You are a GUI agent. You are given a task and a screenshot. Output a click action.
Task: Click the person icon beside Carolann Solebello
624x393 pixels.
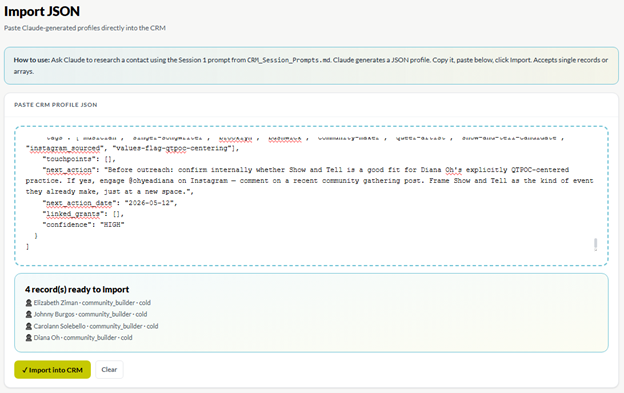point(29,326)
